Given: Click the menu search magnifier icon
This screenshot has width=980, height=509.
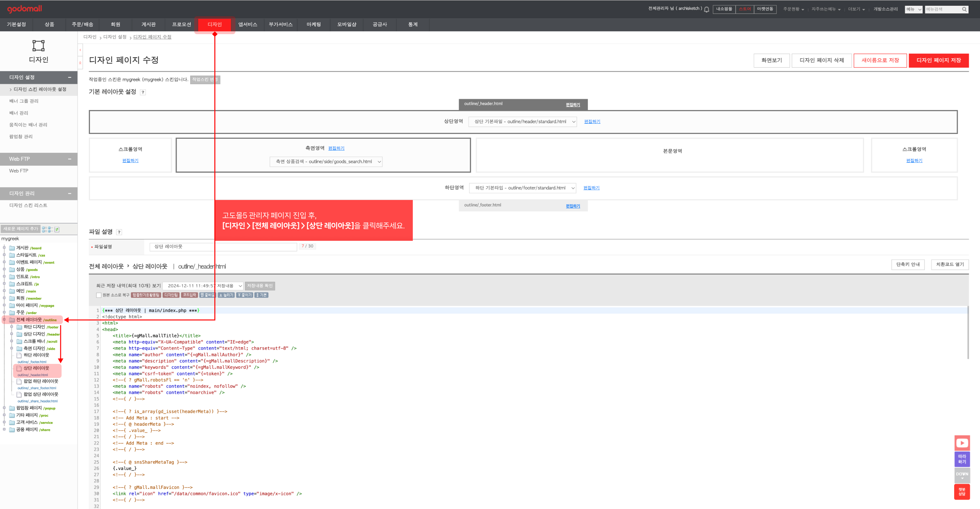Looking at the screenshot, I should (964, 10).
